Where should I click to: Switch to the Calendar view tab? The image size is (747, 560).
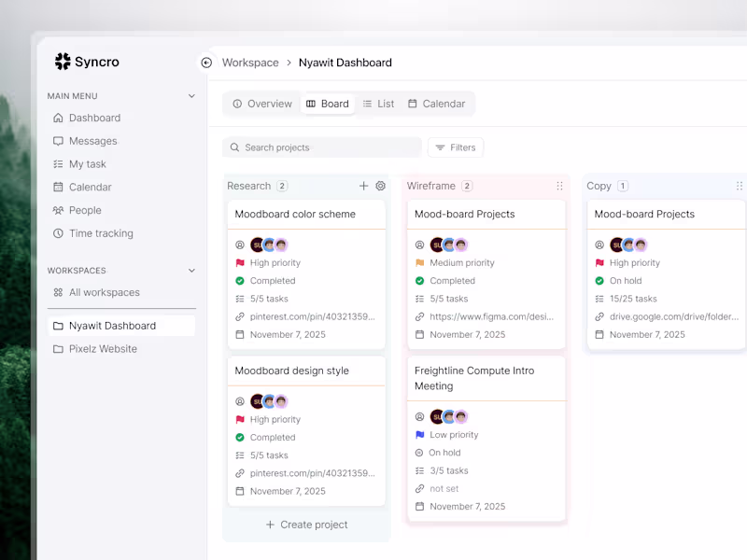(436, 104)
